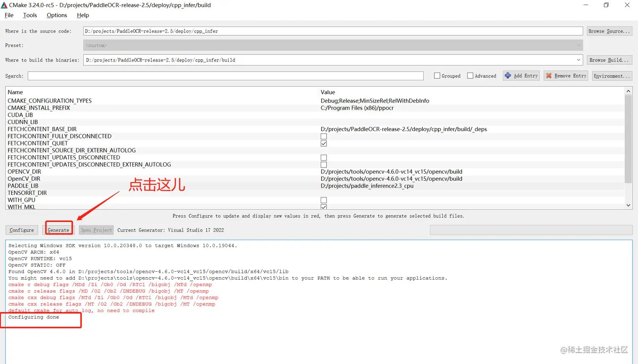Open the Tools menu
The width and height of the screenshot is (638, 364).
tap(30, 15)
